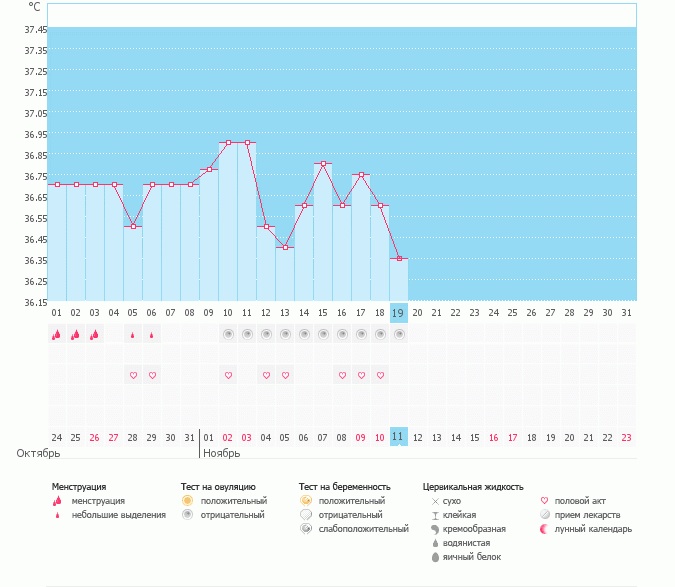The height and width of the screenshot is (587, 675).
Task: Click the heart icon under cycle day 13
Action: 285,375
